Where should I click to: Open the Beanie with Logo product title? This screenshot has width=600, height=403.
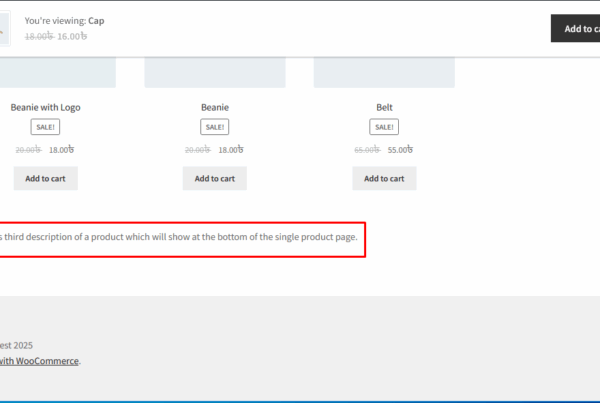(x=45, y=107)
